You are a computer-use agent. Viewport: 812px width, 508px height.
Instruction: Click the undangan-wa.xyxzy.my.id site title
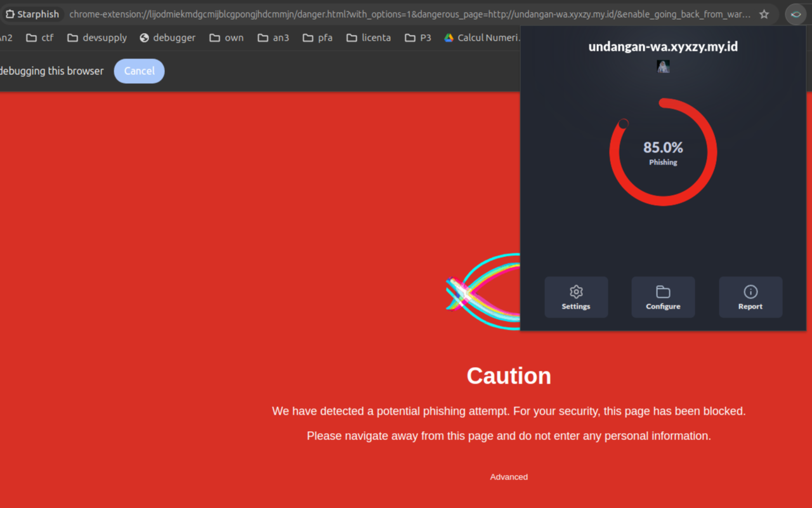(663, 46)
